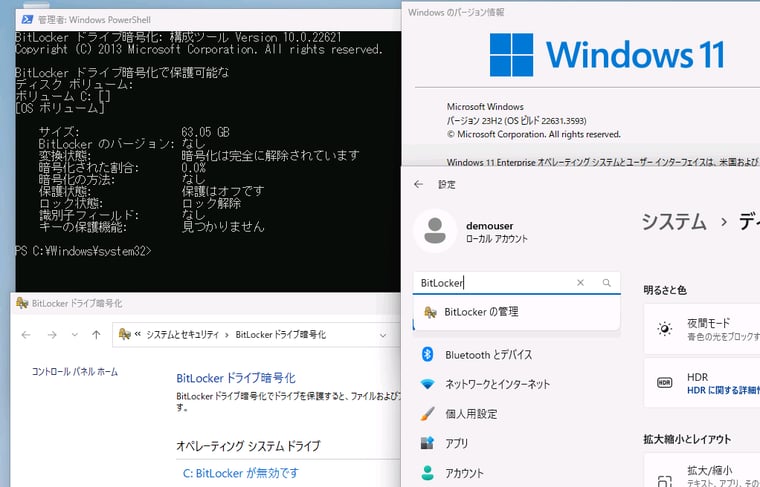Click the night light sun icon

665,329
